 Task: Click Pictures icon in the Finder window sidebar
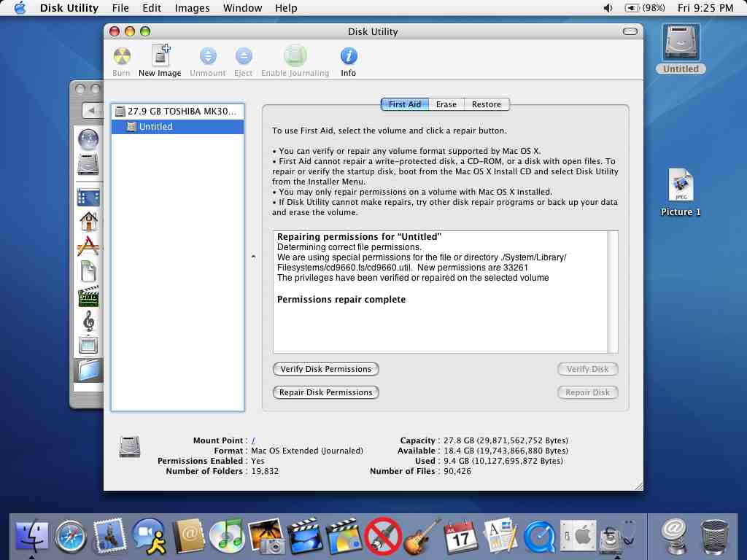[88, 345]
